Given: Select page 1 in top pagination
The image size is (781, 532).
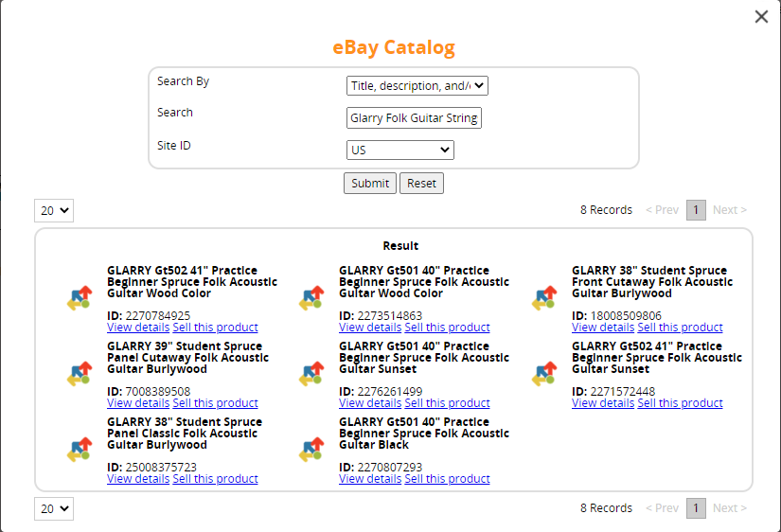Looking at the screenshot, I should (x=696, y=210).
